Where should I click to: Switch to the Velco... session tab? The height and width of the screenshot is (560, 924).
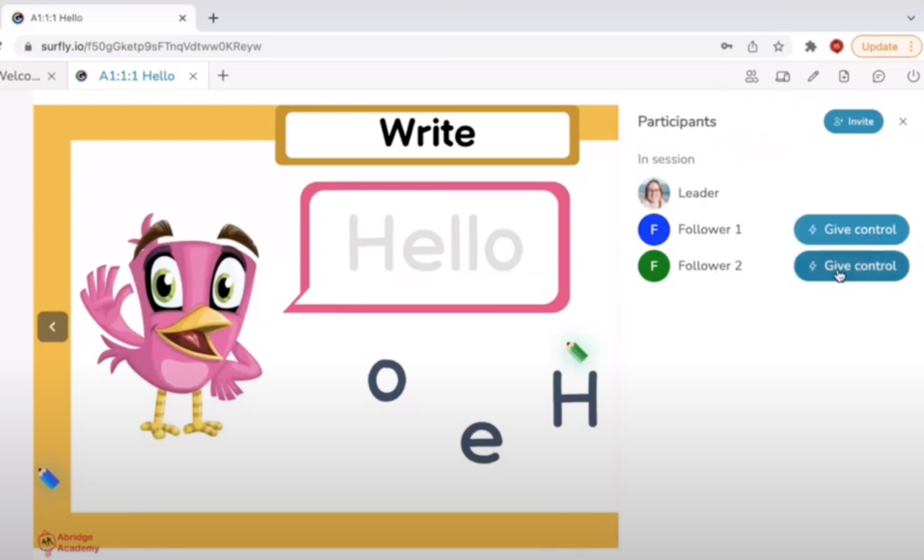coord(20,76)
